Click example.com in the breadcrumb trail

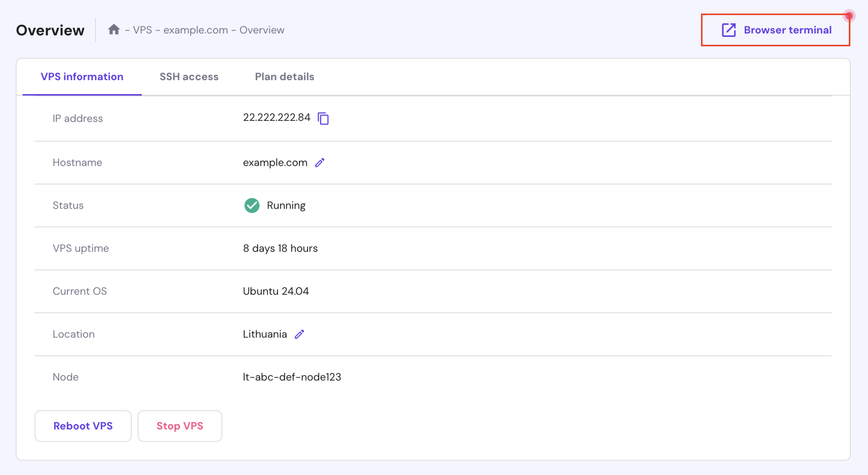point(195,30)
